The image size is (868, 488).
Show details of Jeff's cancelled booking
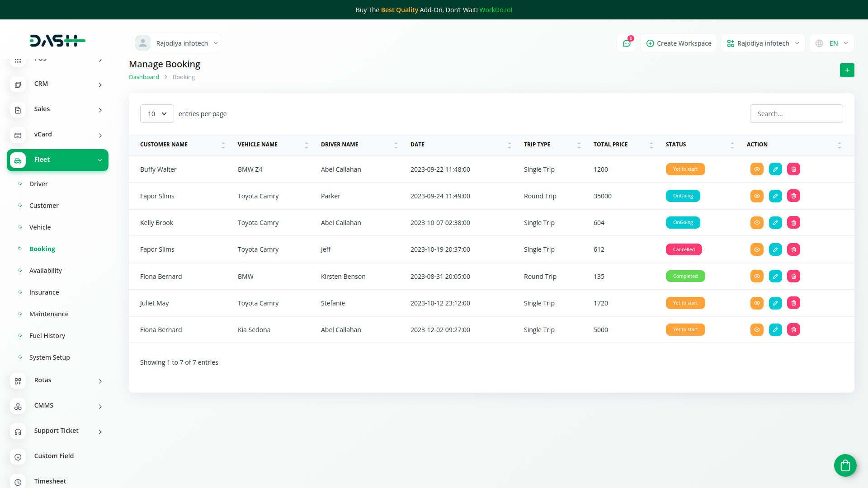(x=757, y=249)
